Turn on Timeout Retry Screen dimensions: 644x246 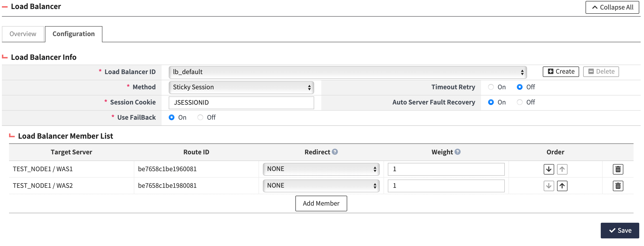pyautogui.click(x=491, y=87)
